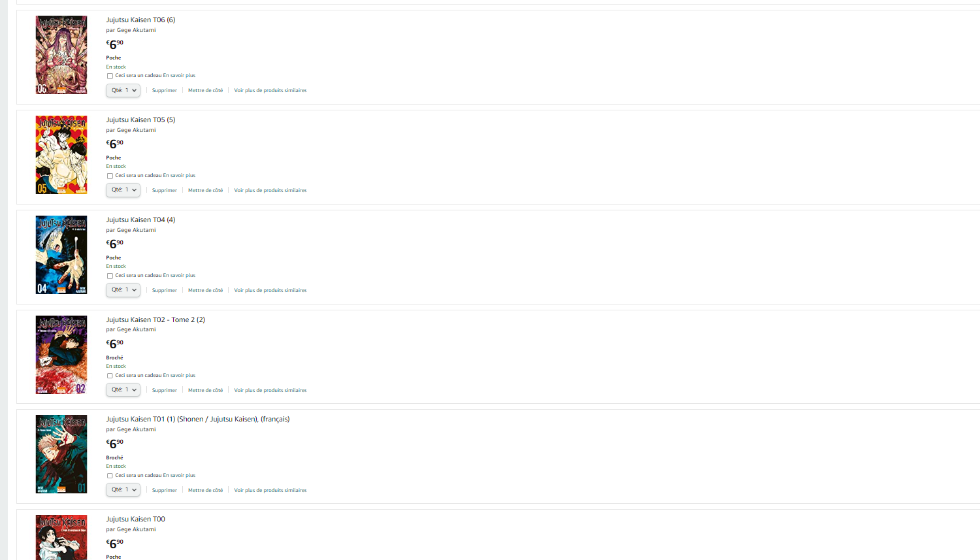
Task: Select Mettre de côté for Jujutsu Kaisen T05
Action: (205, 191)
